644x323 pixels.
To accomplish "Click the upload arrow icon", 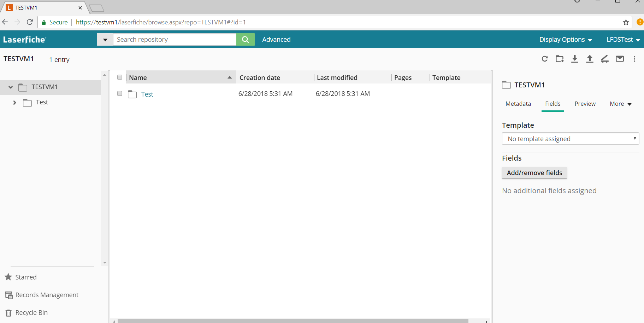I will (590, 59).
